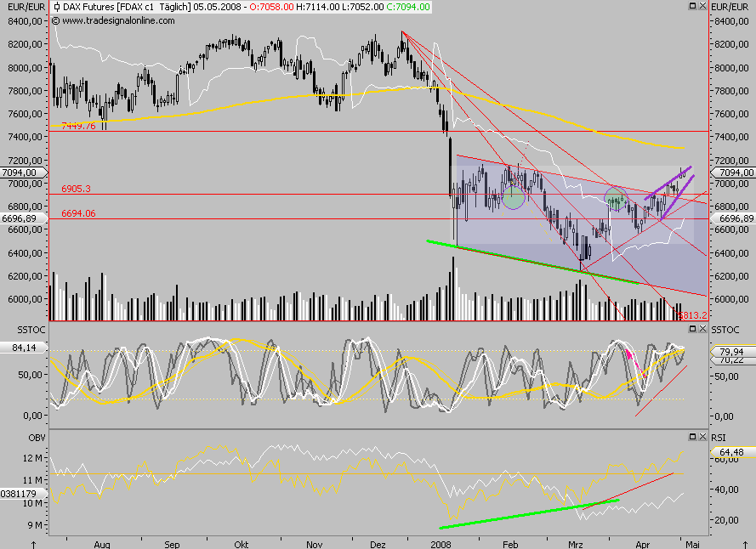Click the 12 M label on OBV axis
This screenshot has height=549, width=756.
[31, 457]
